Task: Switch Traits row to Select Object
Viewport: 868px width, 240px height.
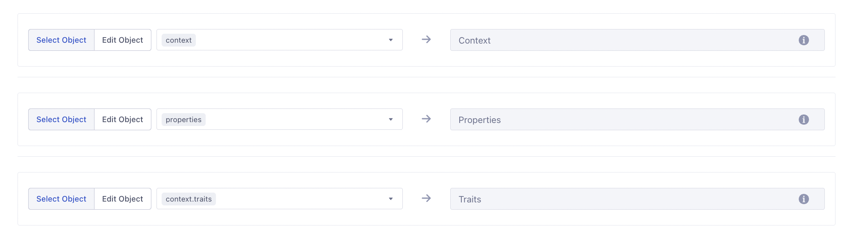Action: point(61,199)
